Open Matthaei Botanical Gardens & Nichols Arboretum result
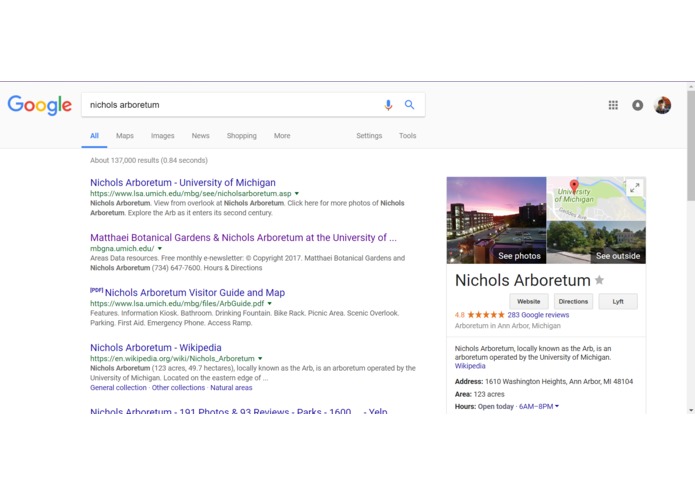This screenshot has width=695, height=494. pos(243,237)
